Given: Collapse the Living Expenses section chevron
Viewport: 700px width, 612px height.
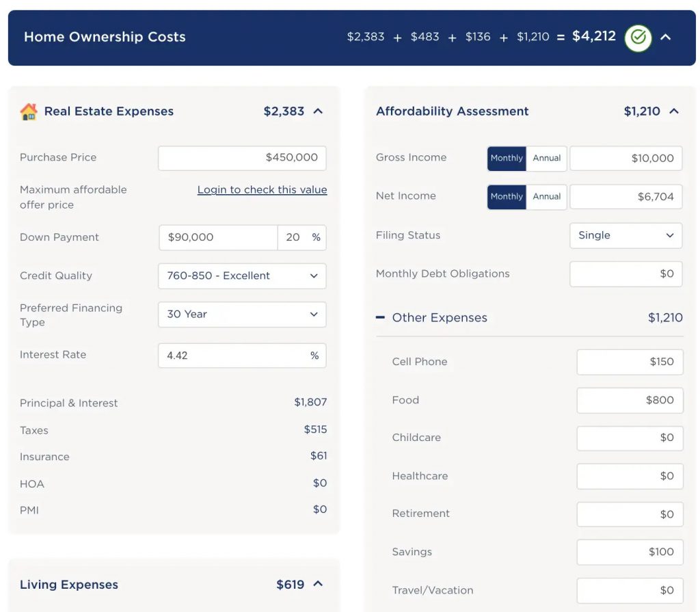Looking at the screenshot, I should point(318,584).
